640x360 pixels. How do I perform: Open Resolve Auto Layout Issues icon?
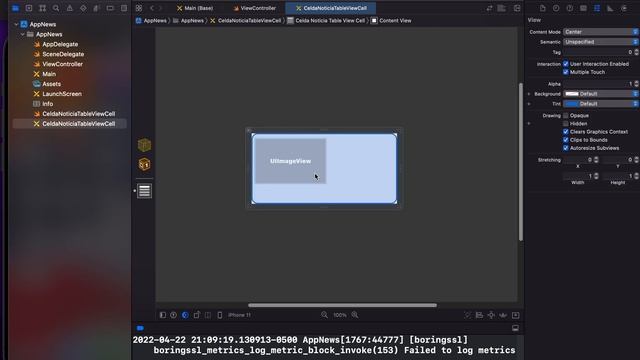[x=503, y=315]
